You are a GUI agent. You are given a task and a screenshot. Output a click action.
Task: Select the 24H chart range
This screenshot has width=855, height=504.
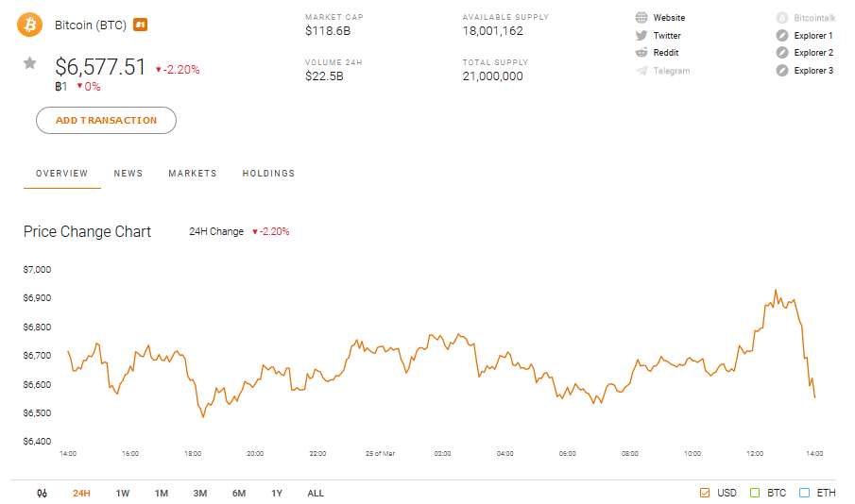(81, 493)
